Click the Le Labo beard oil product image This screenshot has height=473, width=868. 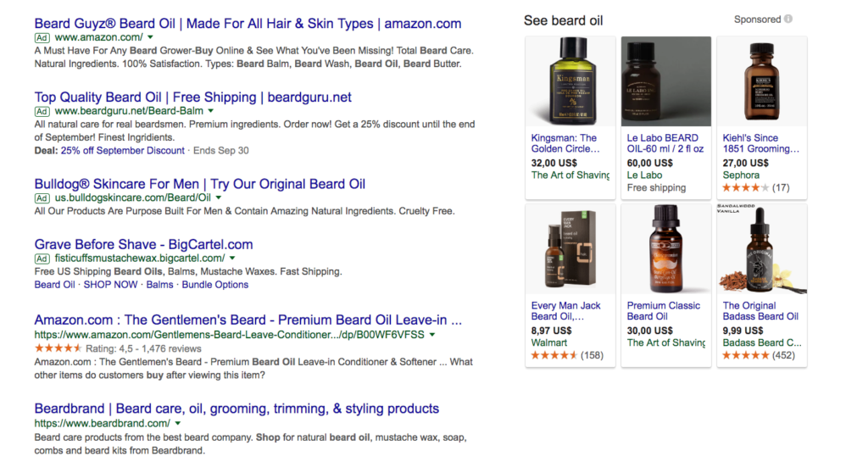(x=666, y=81)
